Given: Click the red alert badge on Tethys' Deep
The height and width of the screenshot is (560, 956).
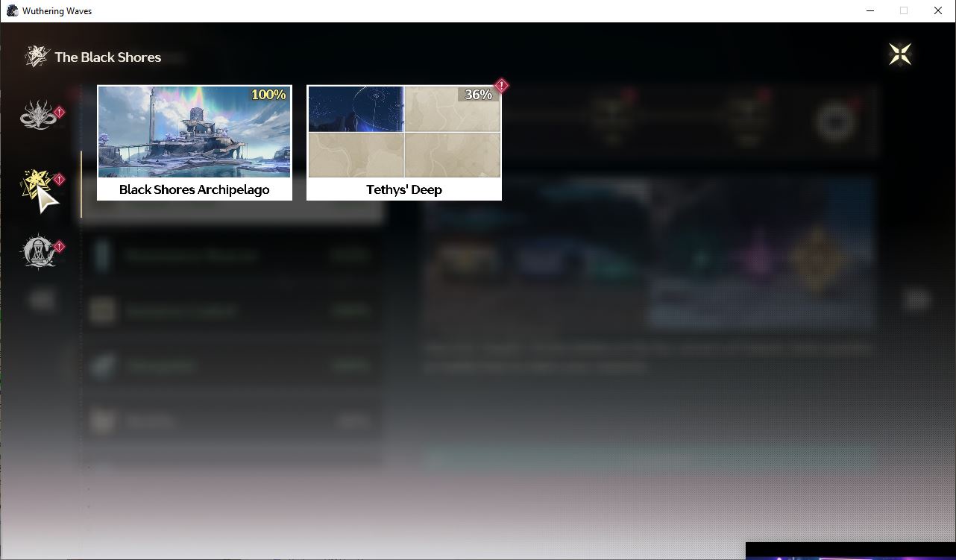Looking at the screenshot, I should click(x=502, y=86).
